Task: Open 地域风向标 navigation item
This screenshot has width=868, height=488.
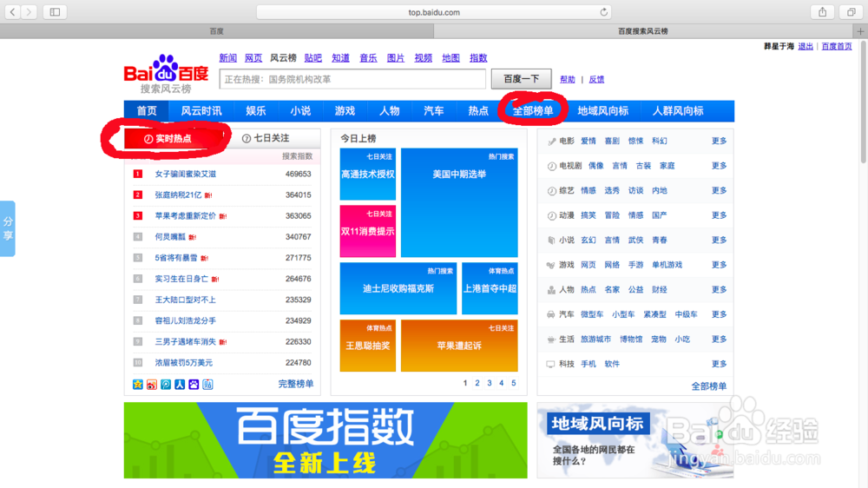Action: click(603, 111)
